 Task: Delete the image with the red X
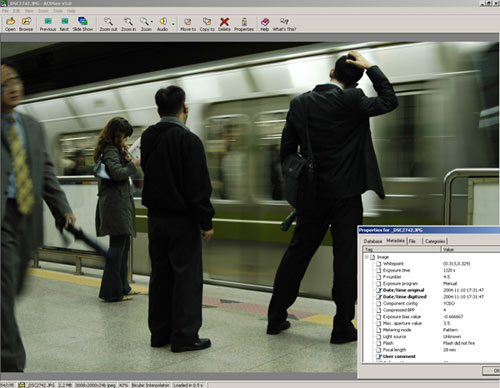pyautogui.click(x=224, y=24)
